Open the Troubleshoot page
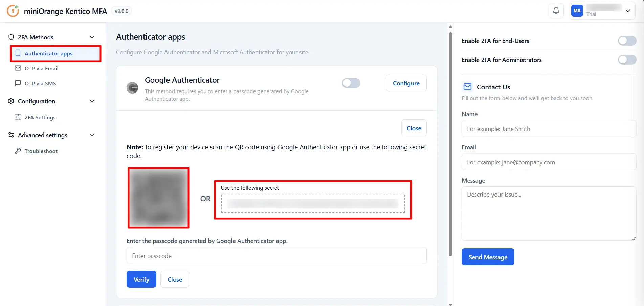644x306 pixels. (x=41, y=151)
